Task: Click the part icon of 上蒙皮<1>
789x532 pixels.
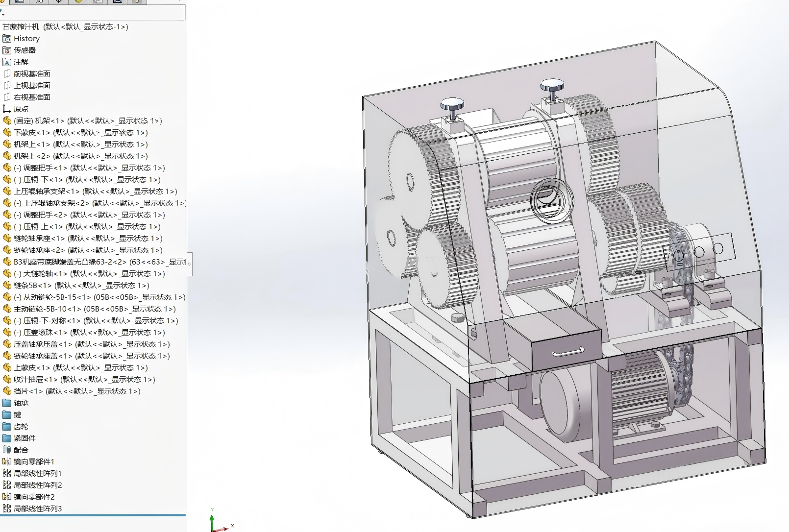Action: tap(7, 367)
